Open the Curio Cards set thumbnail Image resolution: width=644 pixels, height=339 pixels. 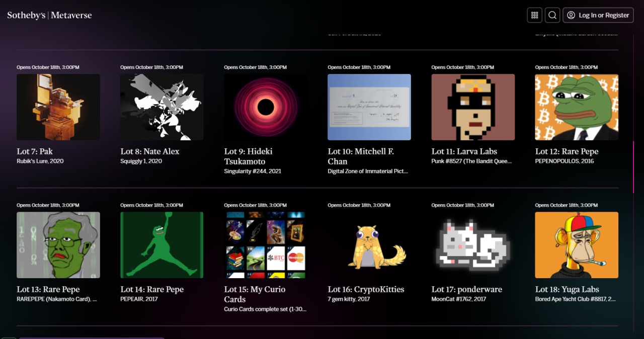click(266, 245)
